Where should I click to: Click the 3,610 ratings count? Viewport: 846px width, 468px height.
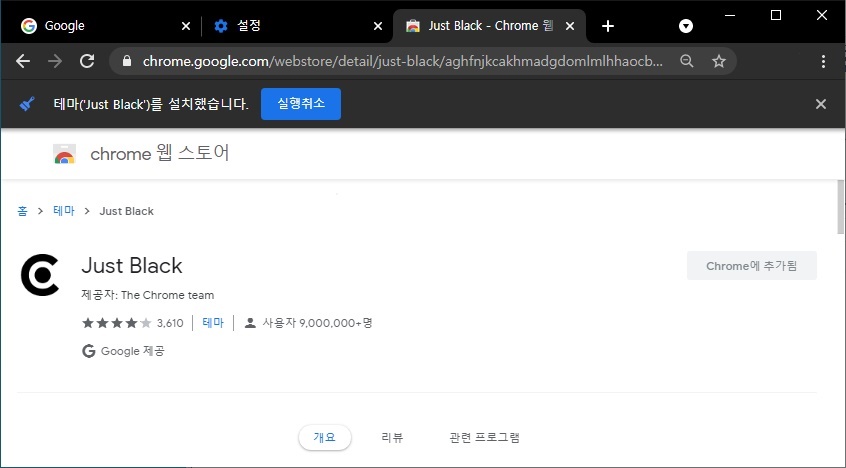pos(170,323)
